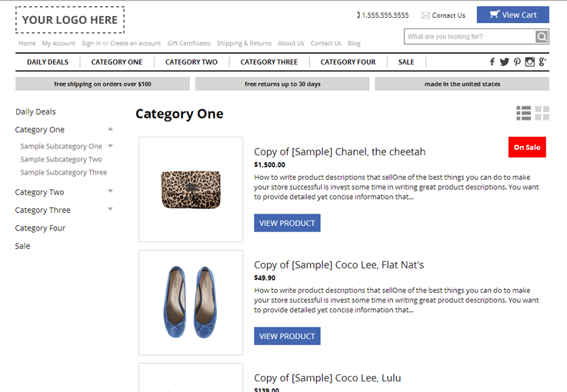
Task: Click the red On Sale badge
Action: coord(527,147)
